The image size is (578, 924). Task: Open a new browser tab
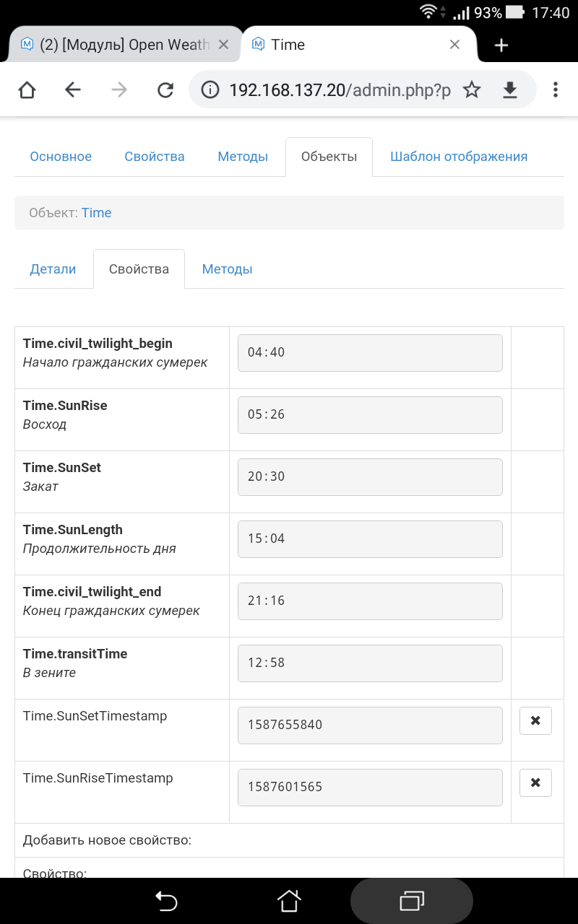pos(501,45)
